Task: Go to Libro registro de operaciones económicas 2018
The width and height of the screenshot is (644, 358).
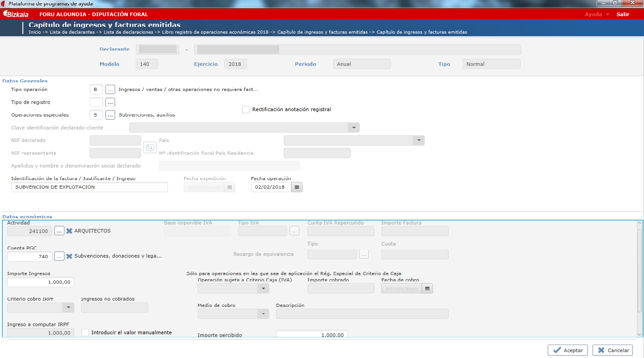Action: pyautogui.click(x=216, y=32)
